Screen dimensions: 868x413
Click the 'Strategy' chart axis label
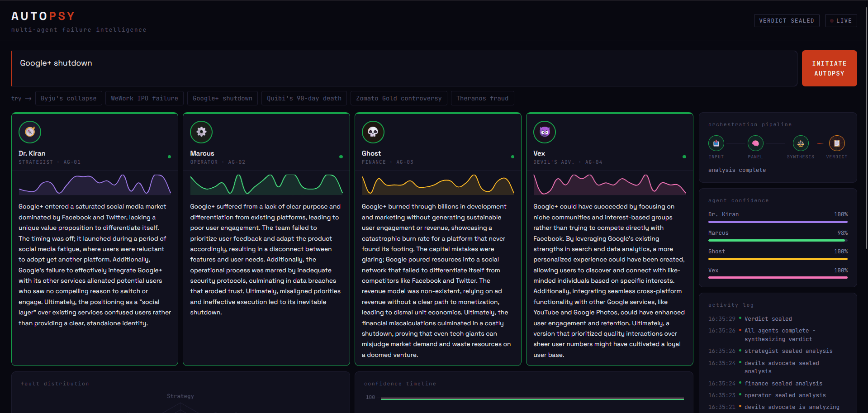click(180, 396)
